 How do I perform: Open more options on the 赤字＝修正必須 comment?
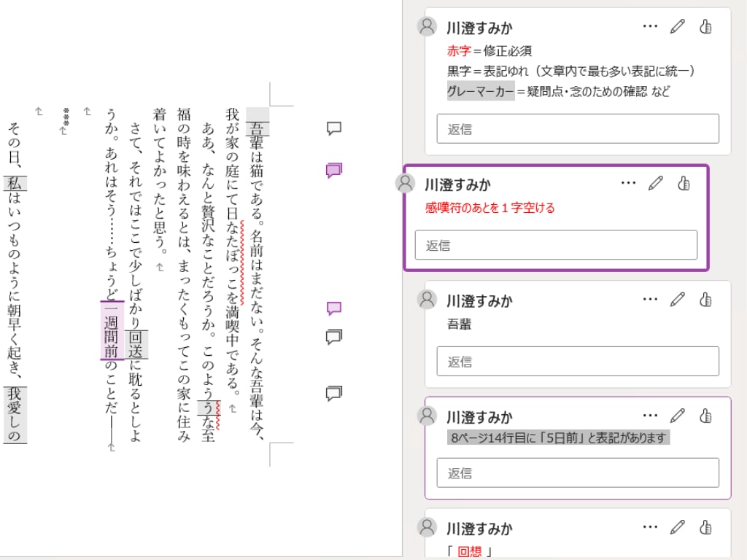(650, 26)
